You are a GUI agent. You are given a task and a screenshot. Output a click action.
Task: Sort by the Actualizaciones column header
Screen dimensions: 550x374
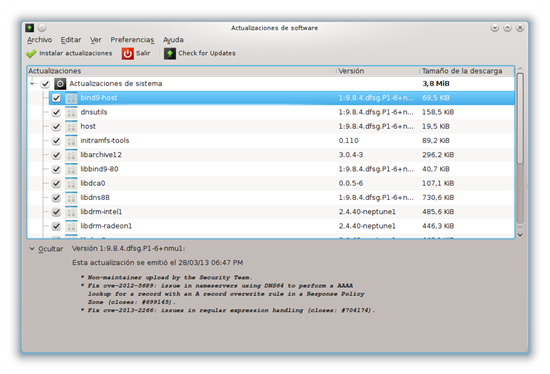point(182,71)
